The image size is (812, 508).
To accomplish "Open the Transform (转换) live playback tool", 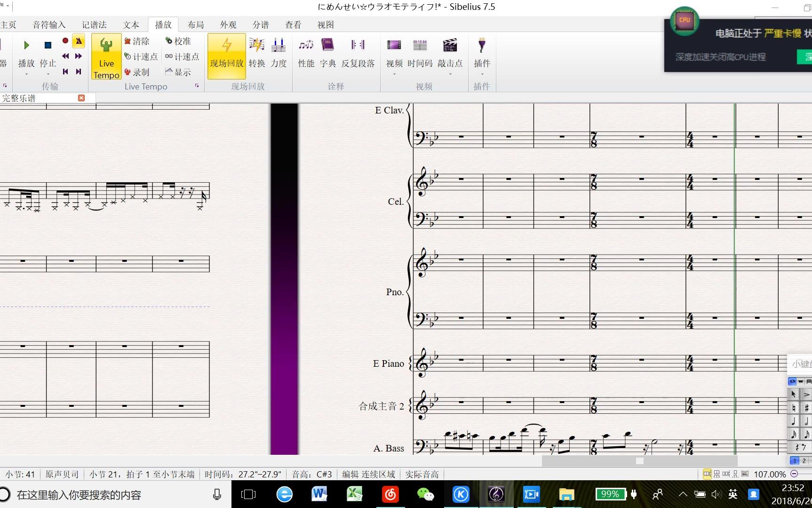I will click(x=257, y=53).
